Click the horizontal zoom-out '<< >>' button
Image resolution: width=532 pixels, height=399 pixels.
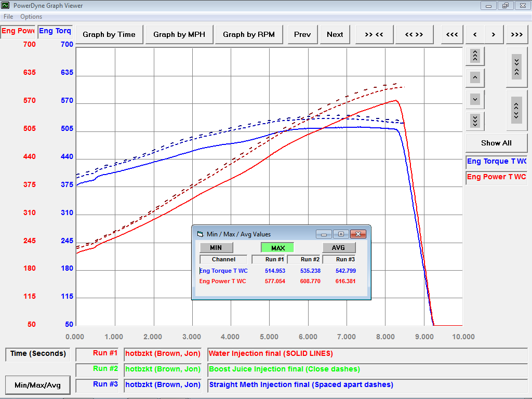(x=414, y=34)
